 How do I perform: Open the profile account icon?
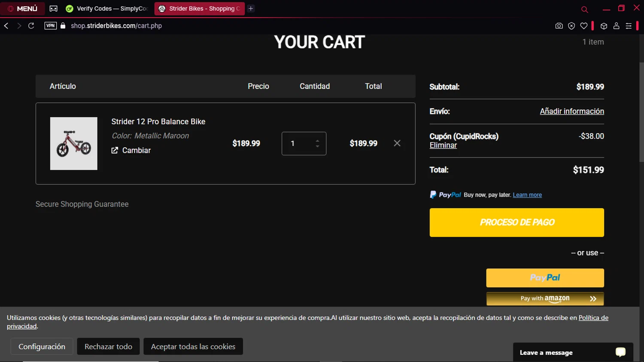coord(616,26)
